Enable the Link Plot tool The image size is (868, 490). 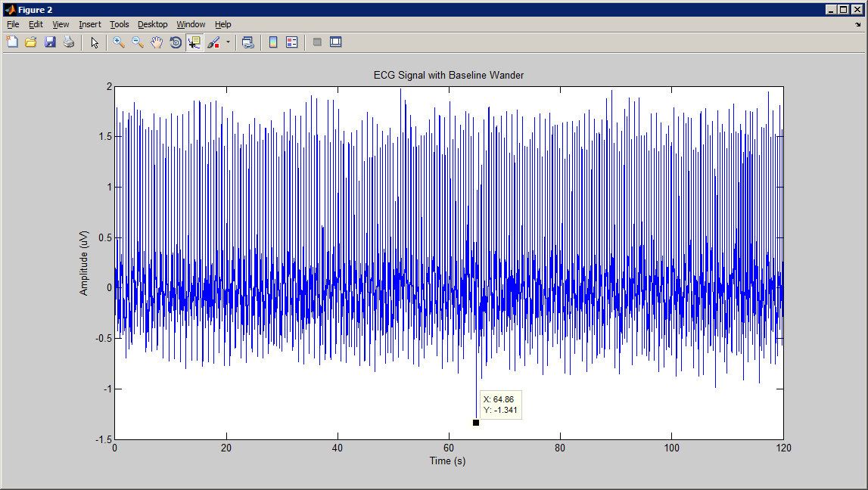[247, 42]
